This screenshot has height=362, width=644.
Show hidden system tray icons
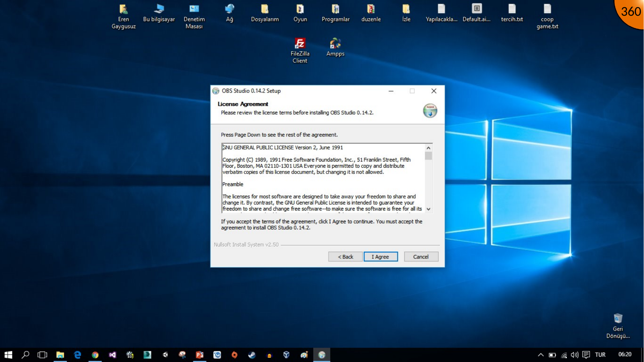coord(540,355)
